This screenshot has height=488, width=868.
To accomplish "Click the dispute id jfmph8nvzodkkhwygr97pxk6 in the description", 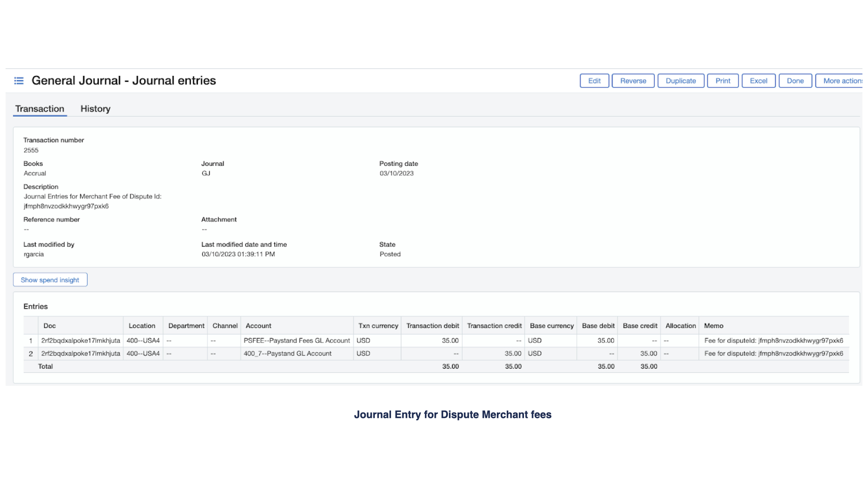I will coord(66,206).
